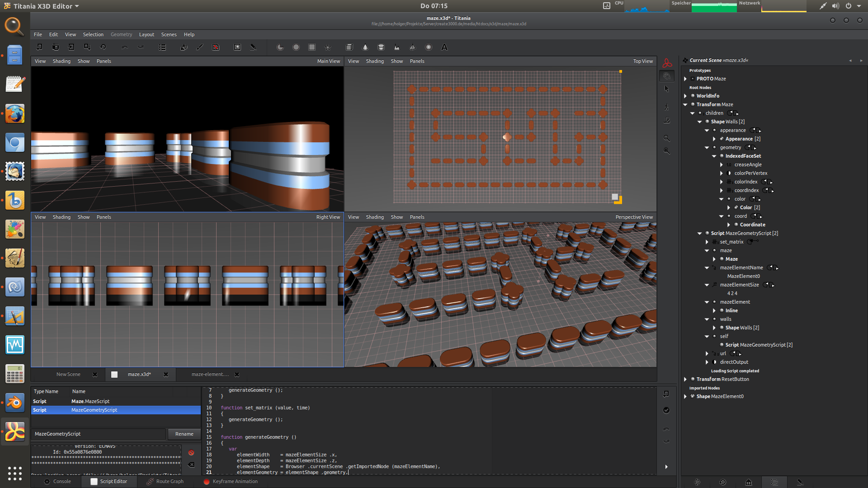Expand the Transform ResetButton node
This screenshot has height=488, width=868.
click(x=685, y=379)
